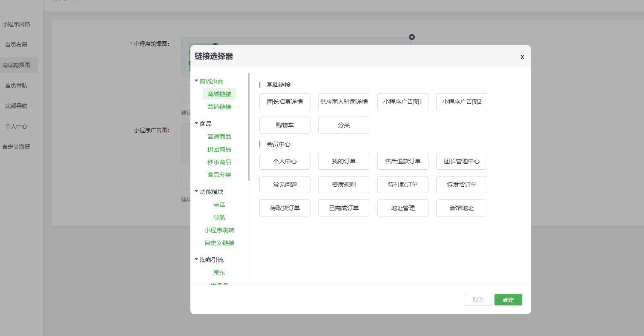This screenshot has width=644, height=336.
Task: Click the 确定 confirm button
Action: tap(508, 300)
